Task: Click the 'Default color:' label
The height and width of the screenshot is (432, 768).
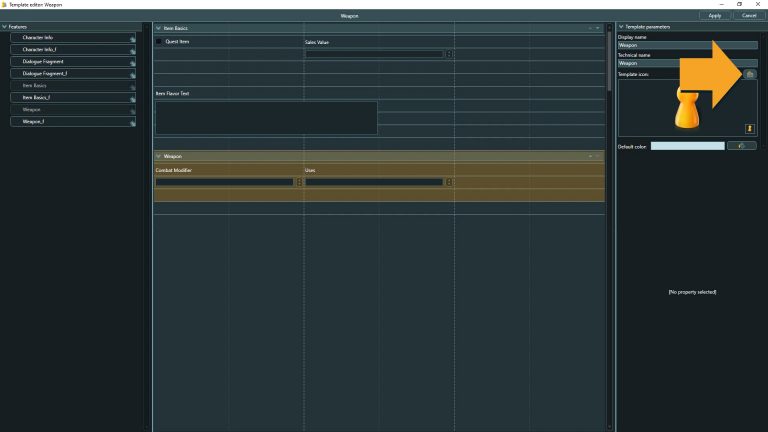Action: 632,146
